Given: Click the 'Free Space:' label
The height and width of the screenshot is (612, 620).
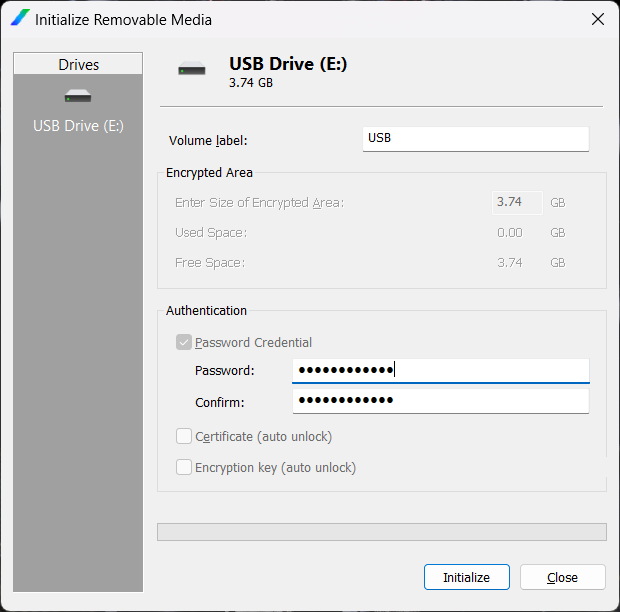Looking at the screenshot, I should [x=210, y=263].
